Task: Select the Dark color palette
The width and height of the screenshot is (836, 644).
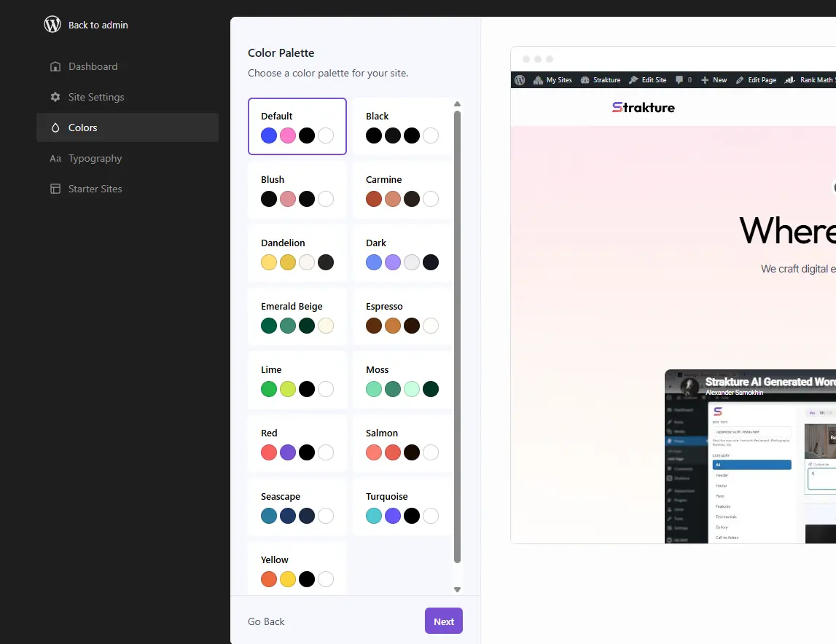Action: click(x=402, y=254)
